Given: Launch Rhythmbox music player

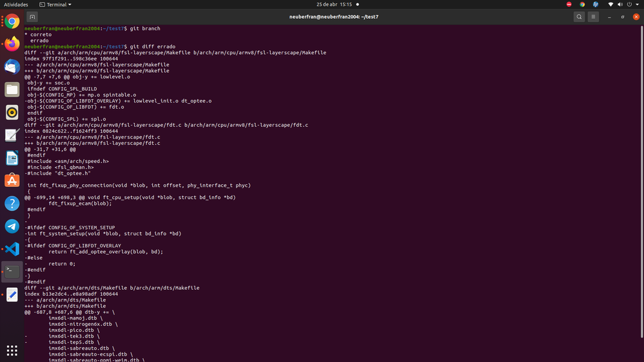Looking at the screenshot, I should click(12, 113).
